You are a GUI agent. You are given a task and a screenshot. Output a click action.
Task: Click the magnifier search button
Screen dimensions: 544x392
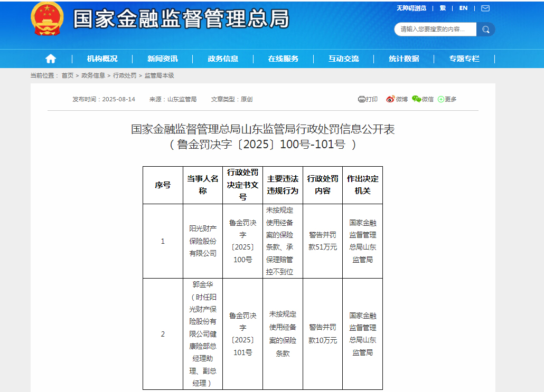click(x=485, y=29)
